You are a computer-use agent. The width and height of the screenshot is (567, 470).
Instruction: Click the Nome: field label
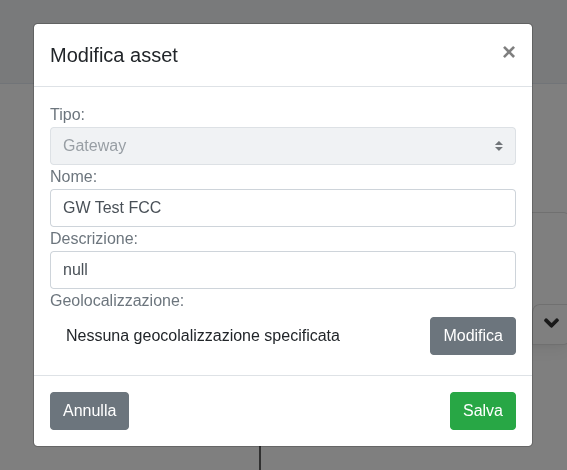pos(73,176)
